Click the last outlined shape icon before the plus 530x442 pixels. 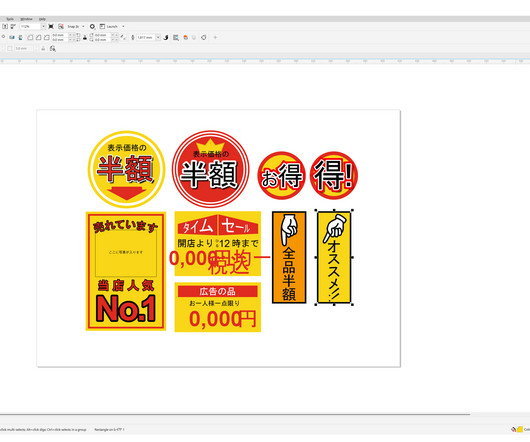click(203, 38)
